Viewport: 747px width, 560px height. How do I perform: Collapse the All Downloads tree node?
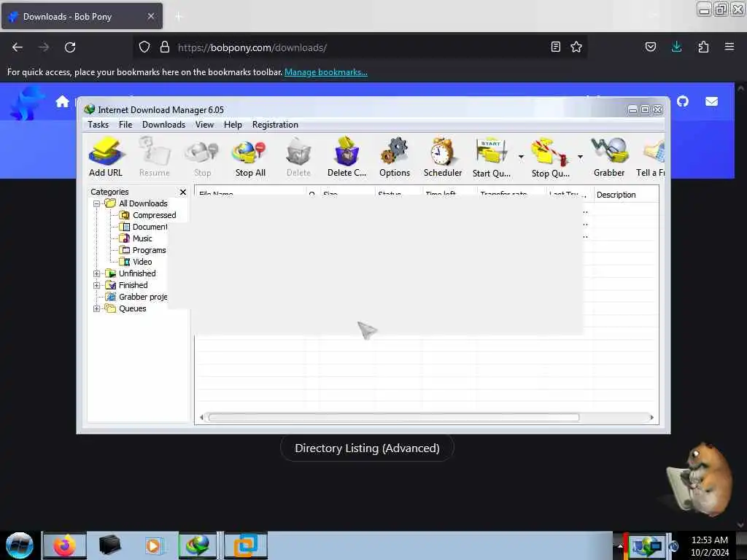(97, 204)
